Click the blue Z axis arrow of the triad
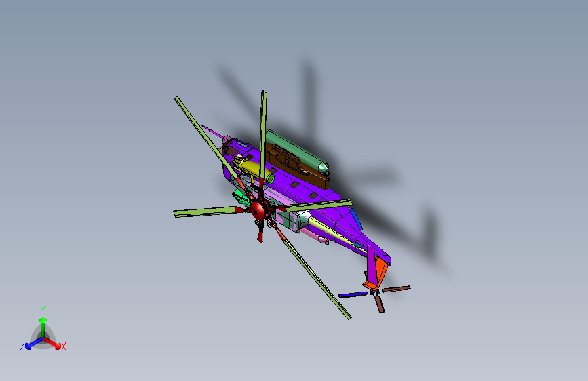Screen dimensions: 588x381 [33, 344]
